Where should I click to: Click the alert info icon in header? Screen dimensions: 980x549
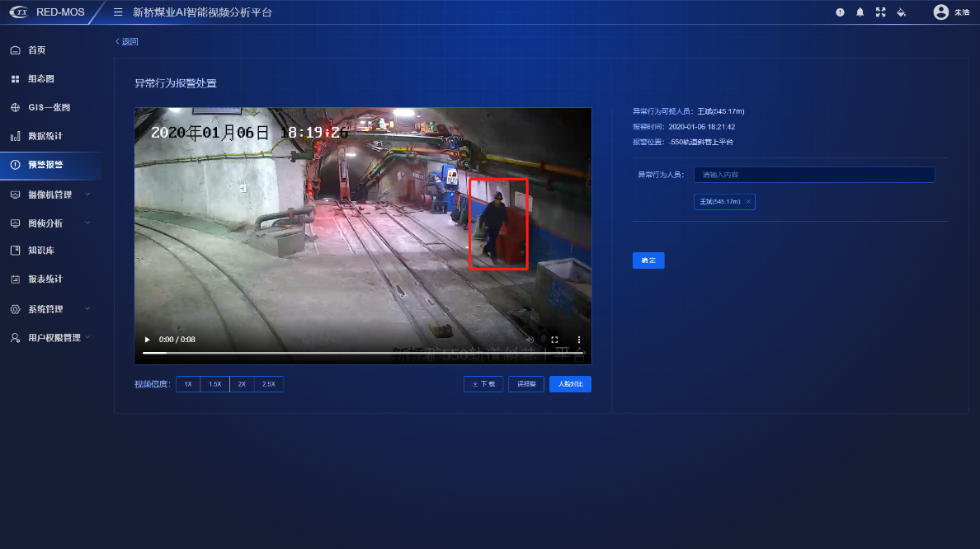(x=840, y=12)
